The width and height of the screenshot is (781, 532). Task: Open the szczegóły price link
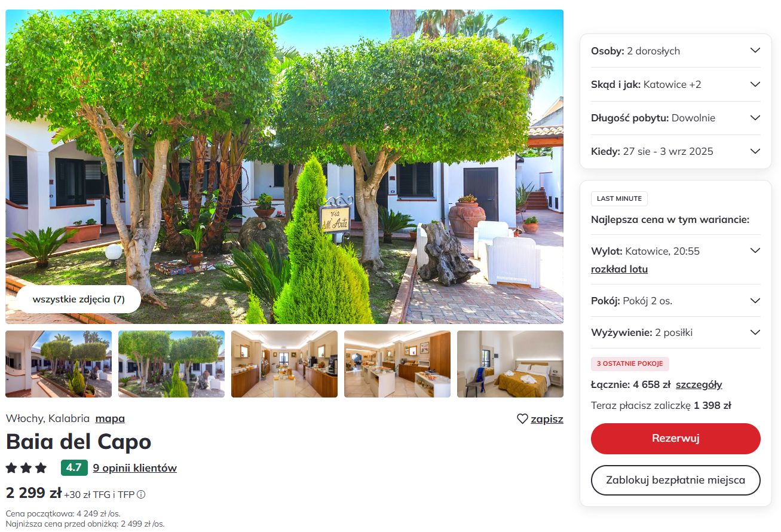pos(699,384)
